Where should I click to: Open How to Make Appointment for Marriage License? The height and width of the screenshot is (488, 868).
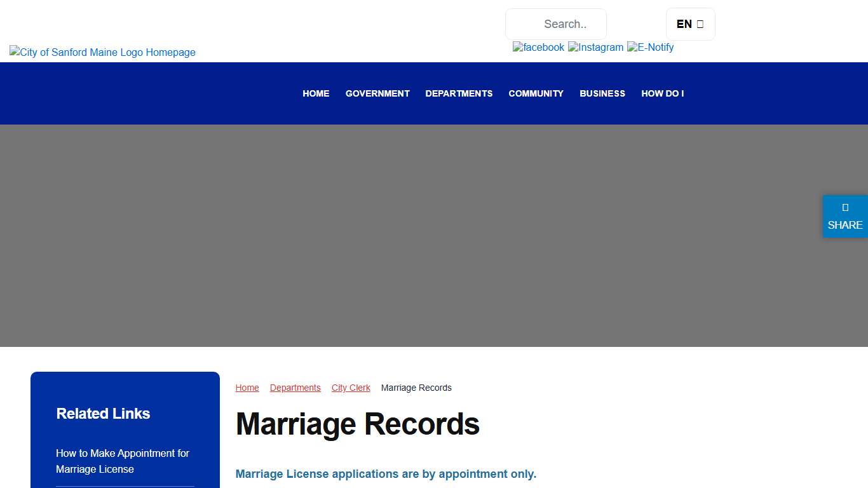(x=123, y=461)
